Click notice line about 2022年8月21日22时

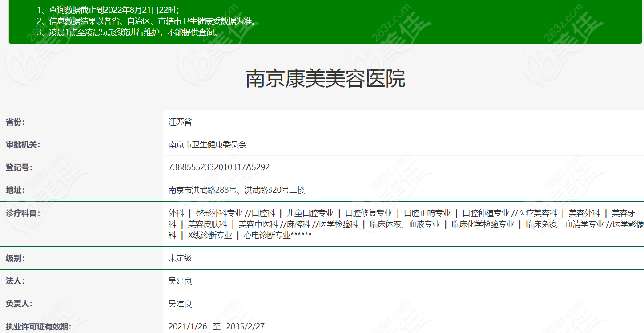108,10
